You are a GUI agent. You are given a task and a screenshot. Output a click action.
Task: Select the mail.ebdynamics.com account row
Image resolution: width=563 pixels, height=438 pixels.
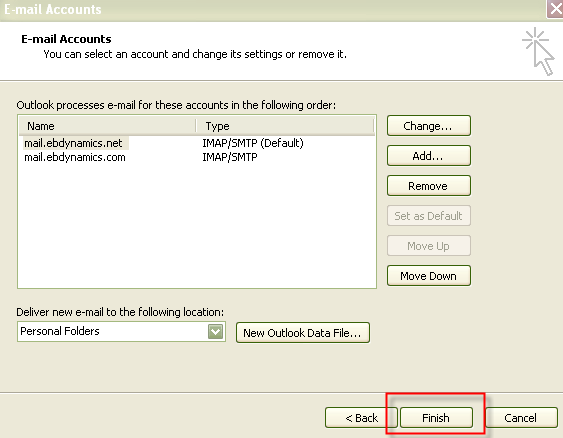point(196,157)
